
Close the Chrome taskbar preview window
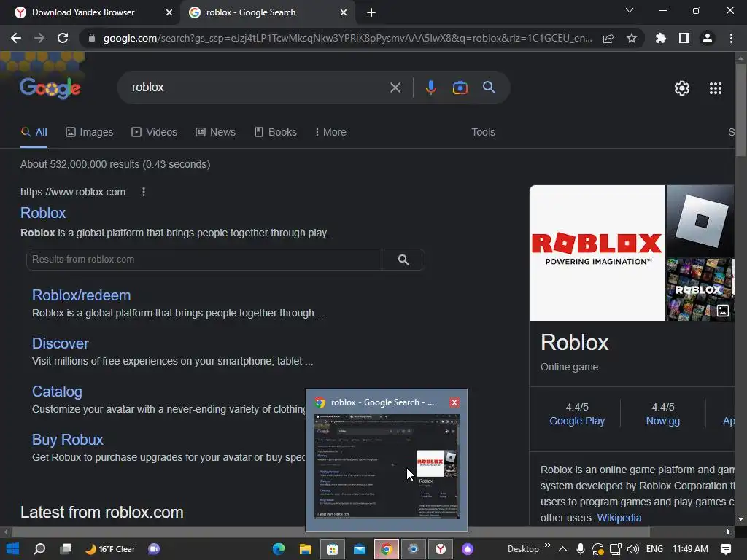454,402
